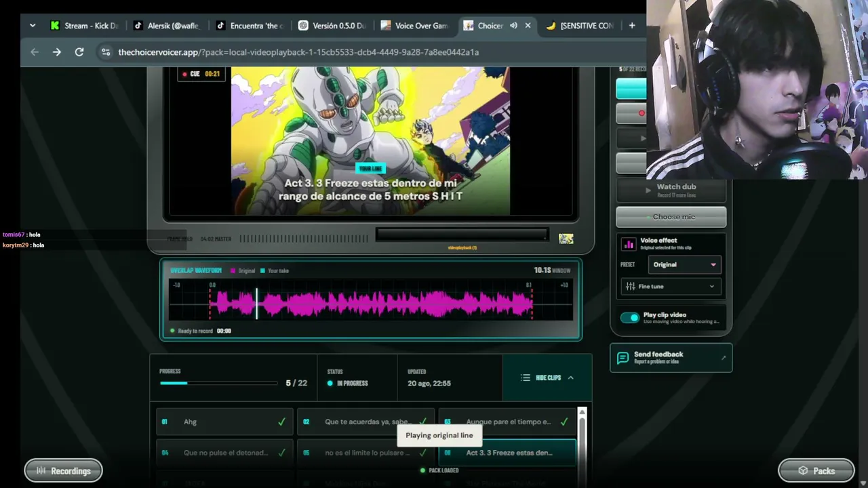Viewport: 868px width, 488px height.
Task: Collapse clips with the Hide Clips chevron
Action: click(x=570, y=378)
